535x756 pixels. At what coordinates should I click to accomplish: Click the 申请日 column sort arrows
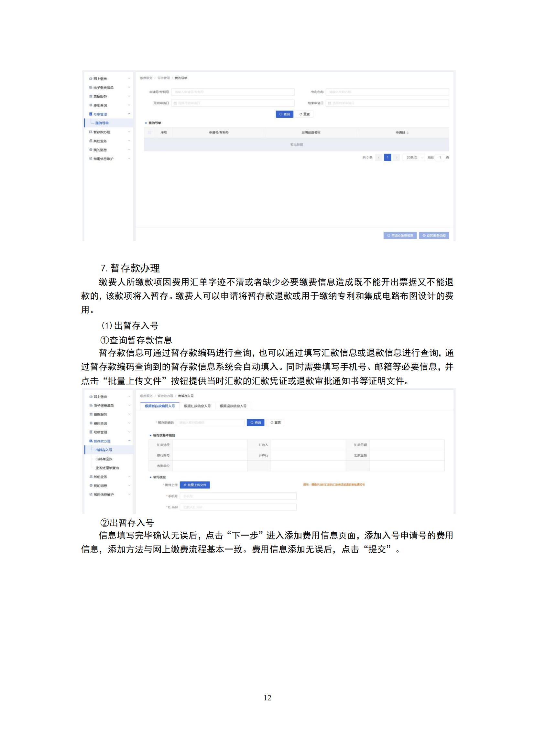click(408, 133)
